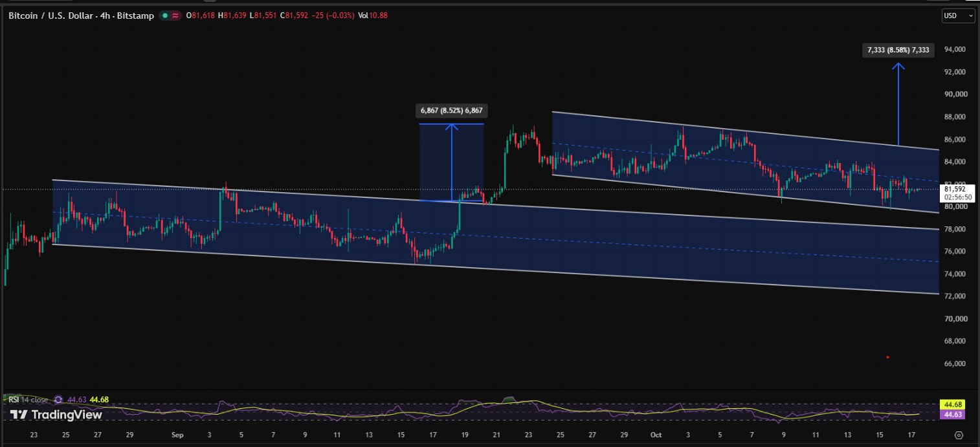Click the 88,000 price axis label

pyautogui.click(x=955, y=117)
